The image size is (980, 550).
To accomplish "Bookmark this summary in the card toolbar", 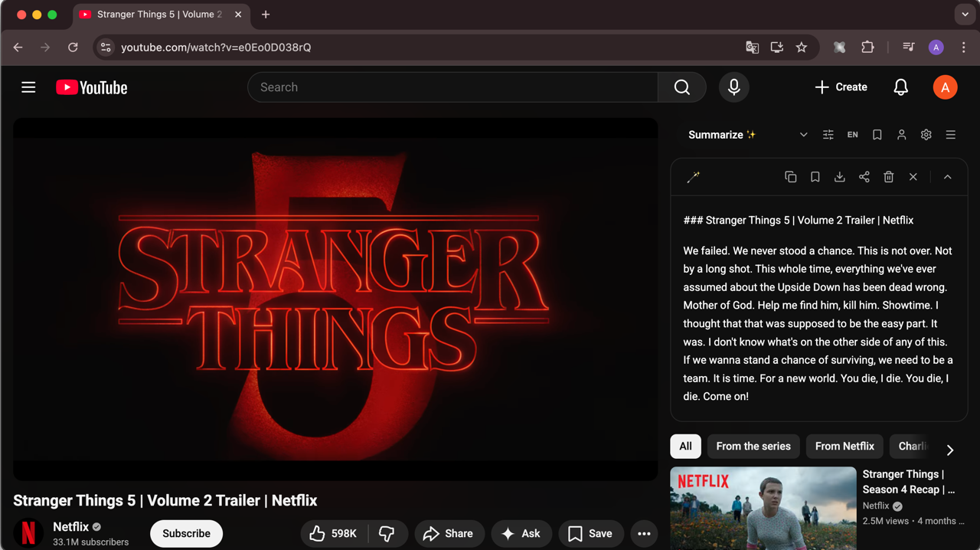I will tap(815, 177).
